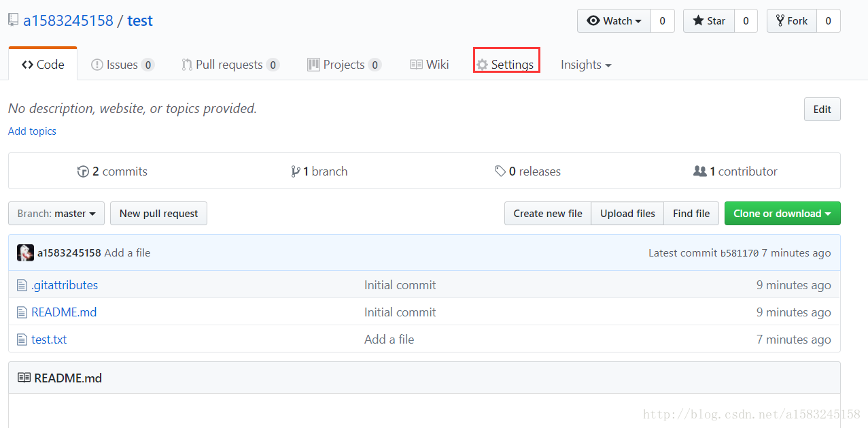868x428 pixels.
Task: Click the book icon in README.md header
Action: (24, 378)
